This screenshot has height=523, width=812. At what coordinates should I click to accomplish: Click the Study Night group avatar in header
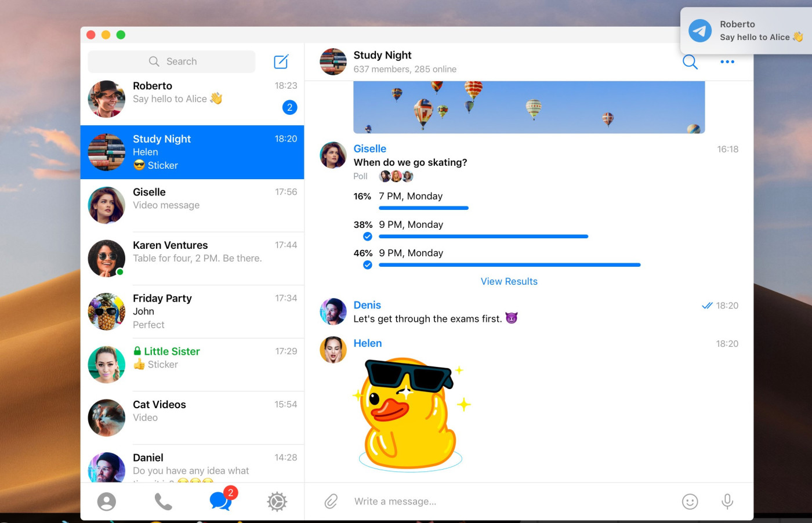[333, 61]
